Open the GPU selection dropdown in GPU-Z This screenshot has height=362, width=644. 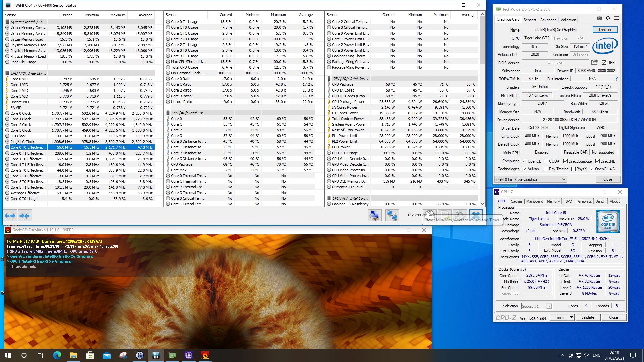tap(531, 179)
